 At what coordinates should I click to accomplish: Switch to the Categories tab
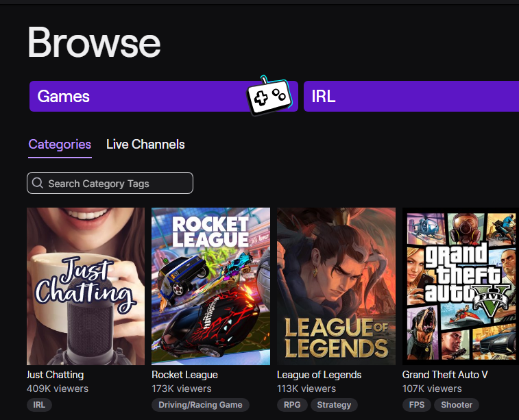(x=60, y=145)
